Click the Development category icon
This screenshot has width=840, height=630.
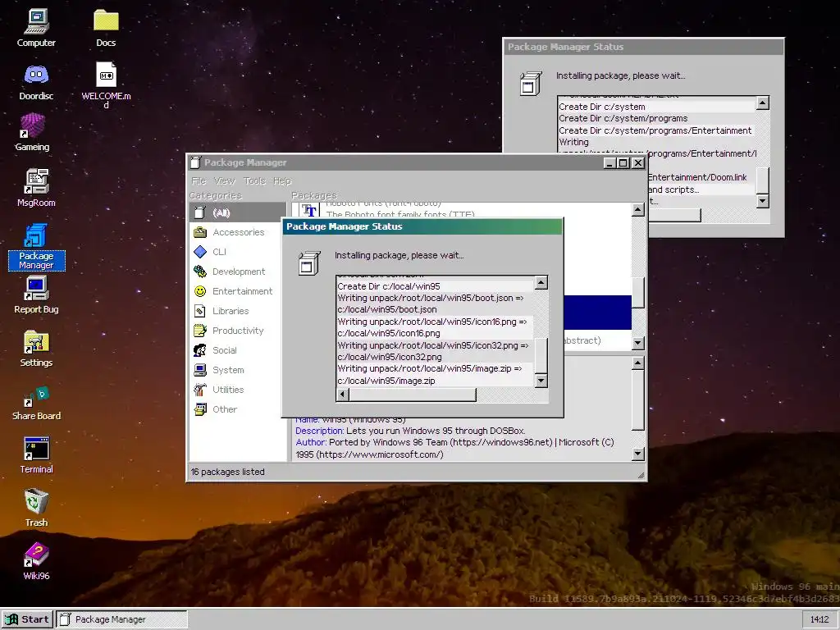(200, 272)
